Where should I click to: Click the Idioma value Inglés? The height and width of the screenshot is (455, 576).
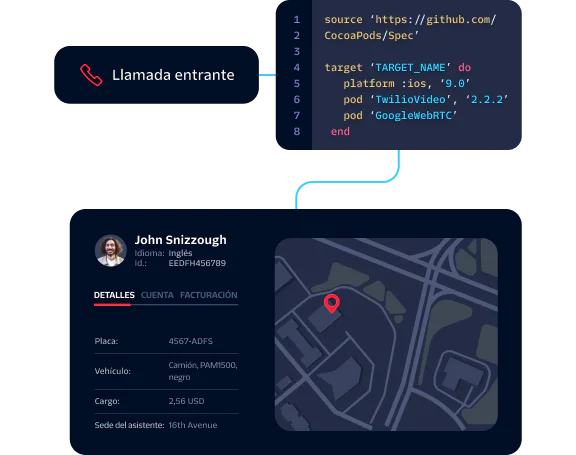[180, 253]
